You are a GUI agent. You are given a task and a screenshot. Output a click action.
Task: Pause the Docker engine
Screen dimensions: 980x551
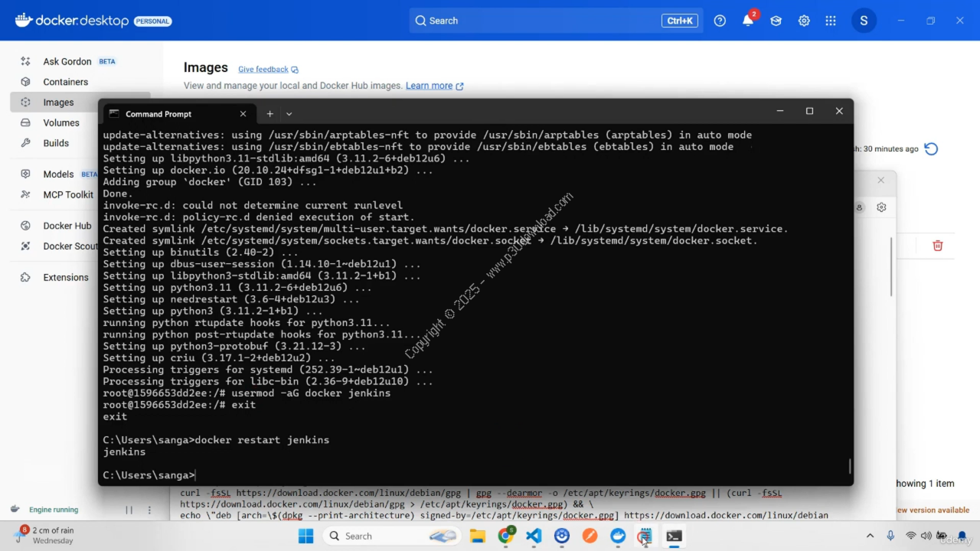(129, 510)
